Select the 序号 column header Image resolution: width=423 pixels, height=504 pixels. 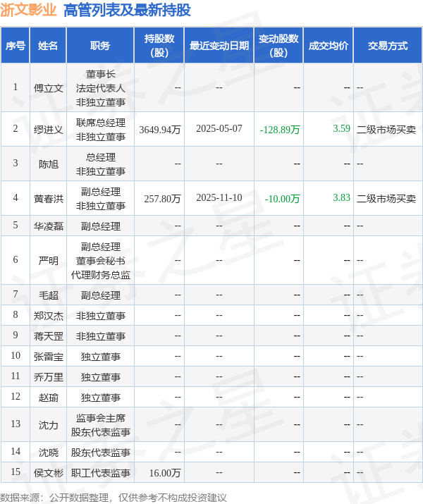(x=15, y=45)
